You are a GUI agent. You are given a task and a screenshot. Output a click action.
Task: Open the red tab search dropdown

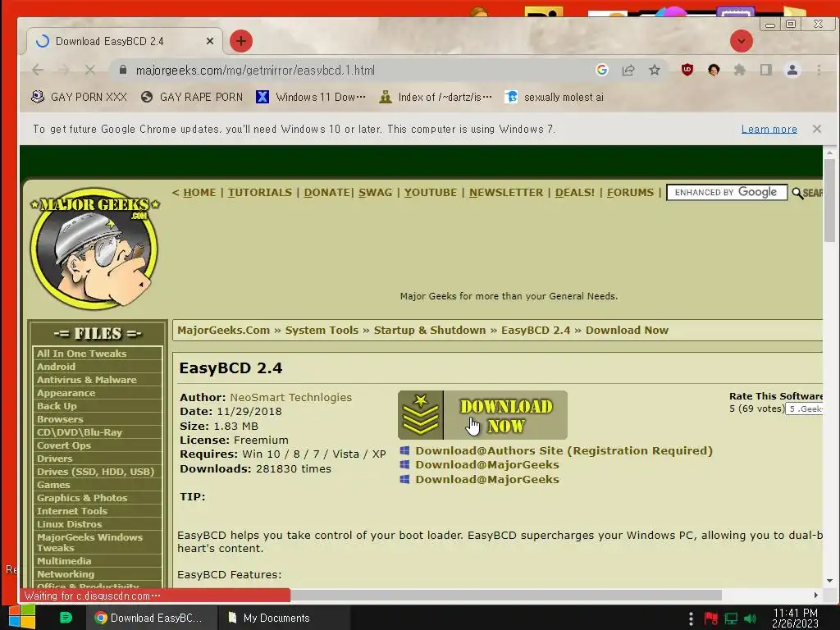click(x=742, y=41)
